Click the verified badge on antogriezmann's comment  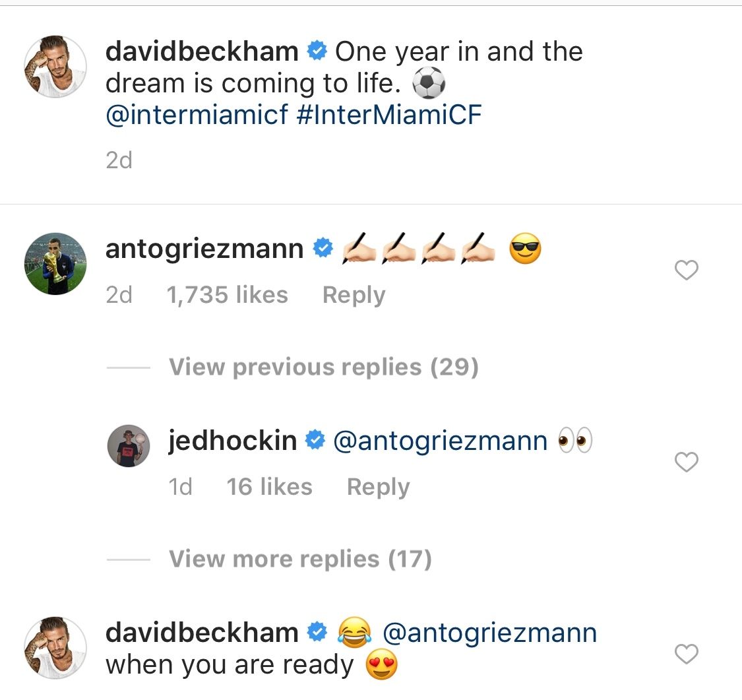click(323, 249)
